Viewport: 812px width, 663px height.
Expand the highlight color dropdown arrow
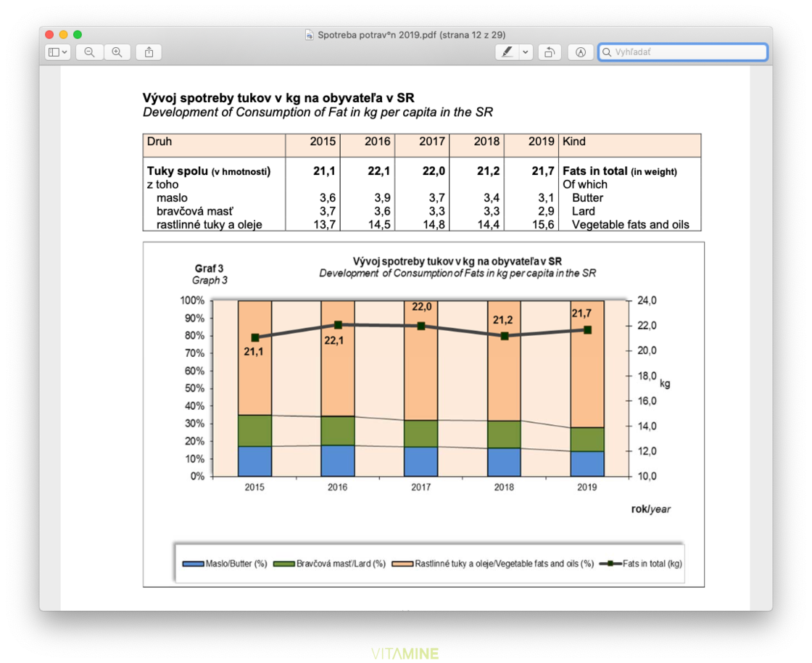tap(526, 52)
